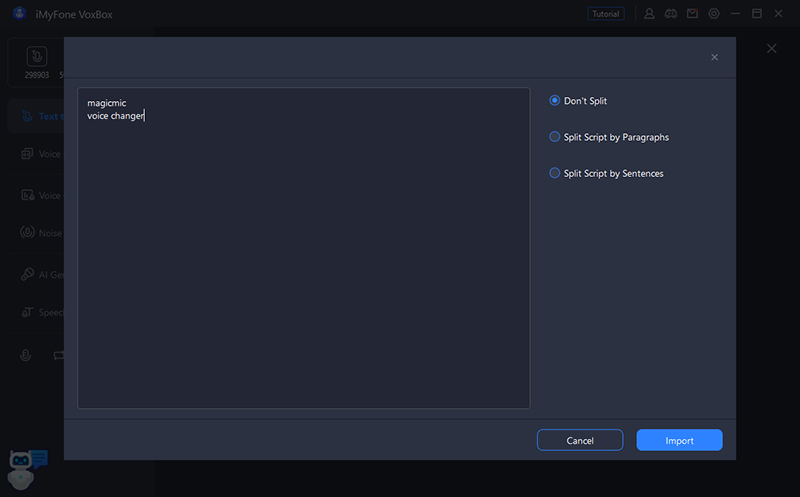Image resolution: width=800 pixels, height=497 pixels.
Task: Open the Discord community icon
Action: pos(670,14)
